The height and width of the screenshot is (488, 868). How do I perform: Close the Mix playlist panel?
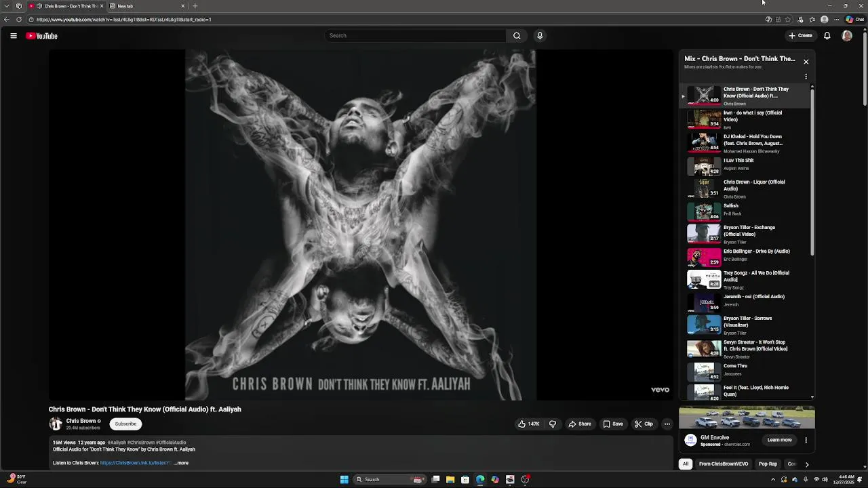806,62
